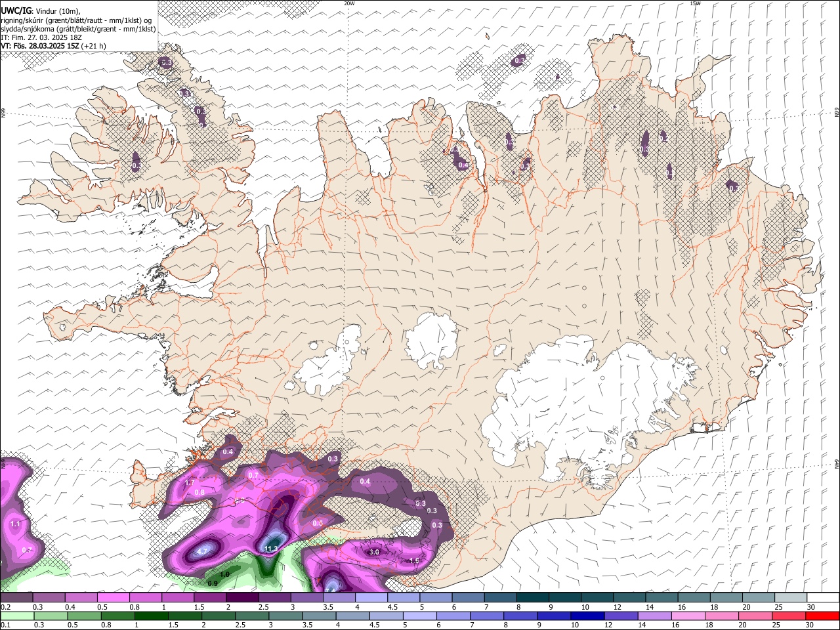Click the '0.1' label in bottom legend row
This screenshot has height=630, width=840.
click(5, 625)
